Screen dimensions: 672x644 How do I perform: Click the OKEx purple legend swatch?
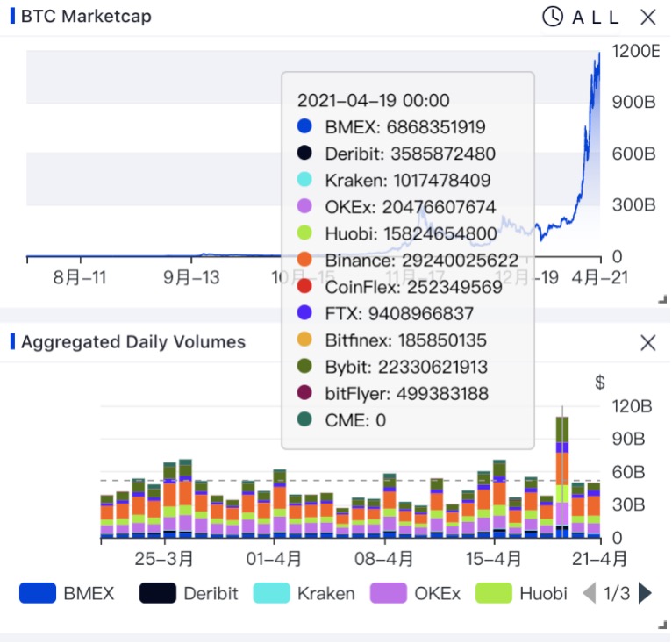pyautogui.click(x=389, y=593)
